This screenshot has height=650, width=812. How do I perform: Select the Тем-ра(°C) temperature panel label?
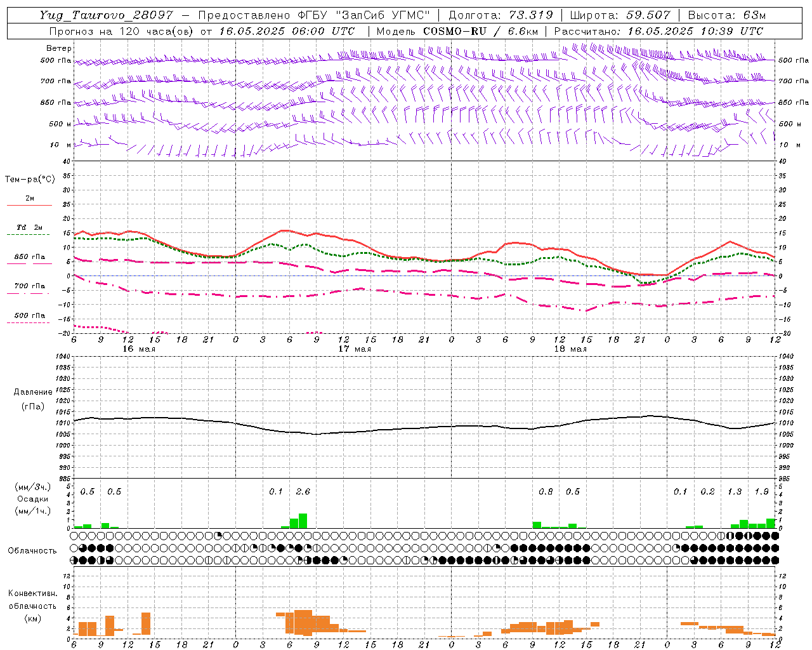click(30, 180)
